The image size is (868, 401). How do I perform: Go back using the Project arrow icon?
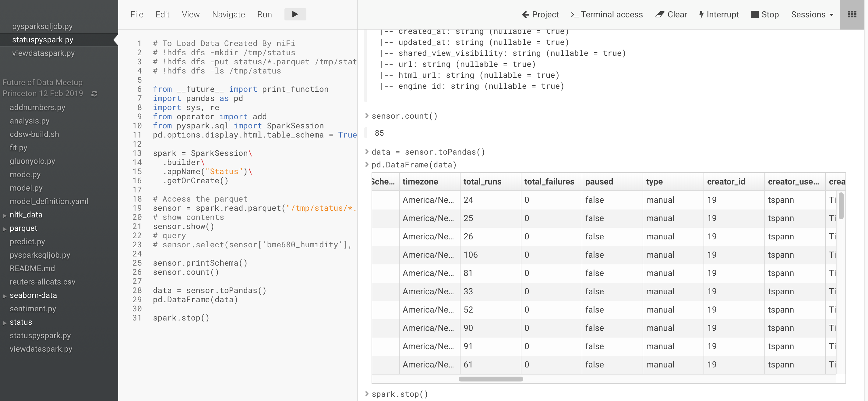(x=525, y=15)
